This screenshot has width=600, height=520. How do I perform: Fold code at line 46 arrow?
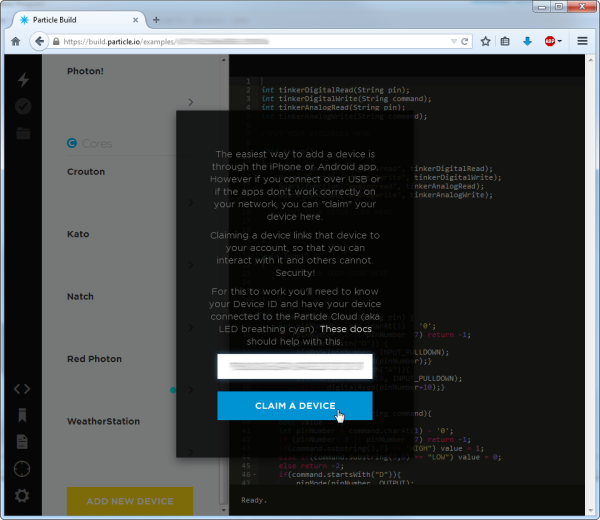pyautogui.click(x=255, y=474)
